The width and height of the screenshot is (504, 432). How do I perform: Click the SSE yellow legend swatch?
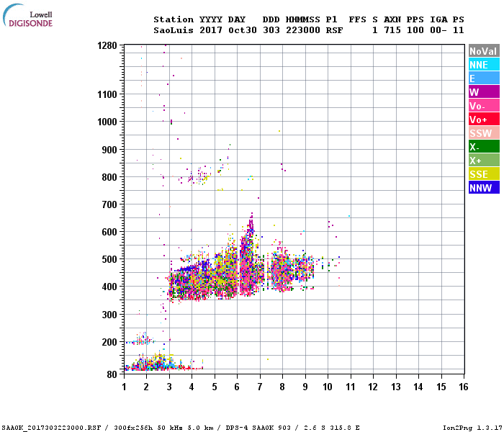point(484,174)
